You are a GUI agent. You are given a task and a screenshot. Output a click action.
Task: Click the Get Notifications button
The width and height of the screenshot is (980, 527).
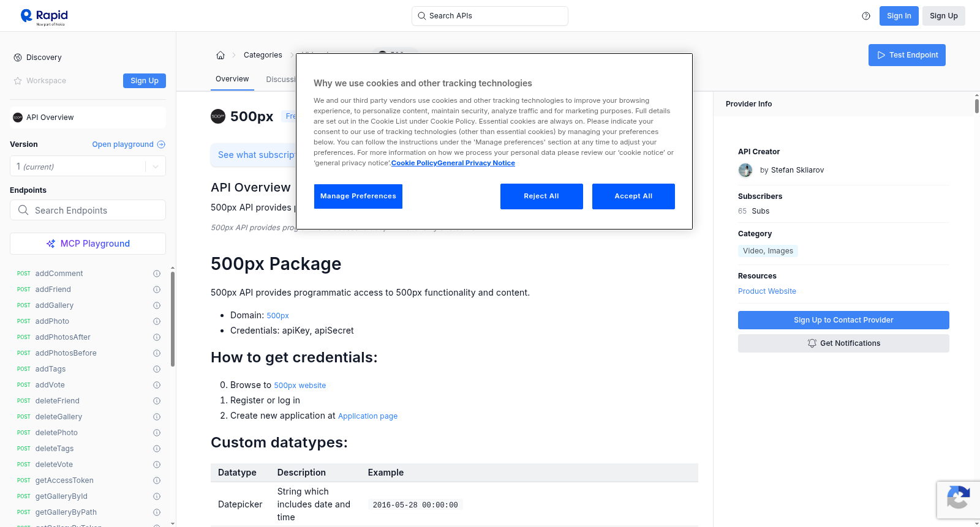(x=843, y=343)
